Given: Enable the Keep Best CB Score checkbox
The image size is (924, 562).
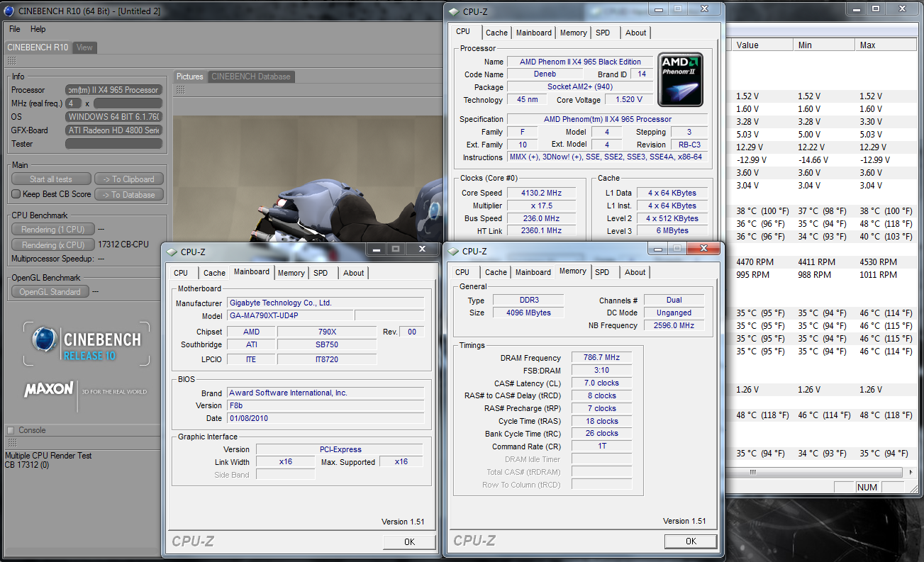Looking at the screenshot, I should [x=16, y=194].
